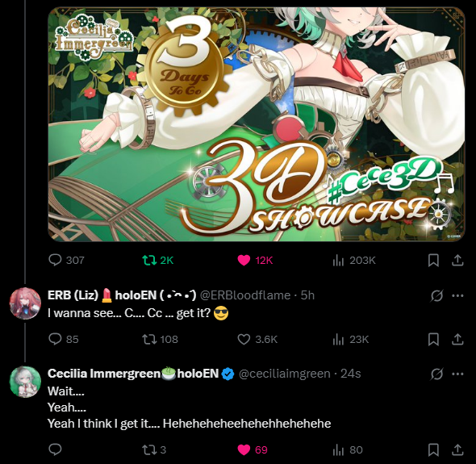
Task: Repost ERB's tweet with 108 reposts
Action: coord(160,339)
